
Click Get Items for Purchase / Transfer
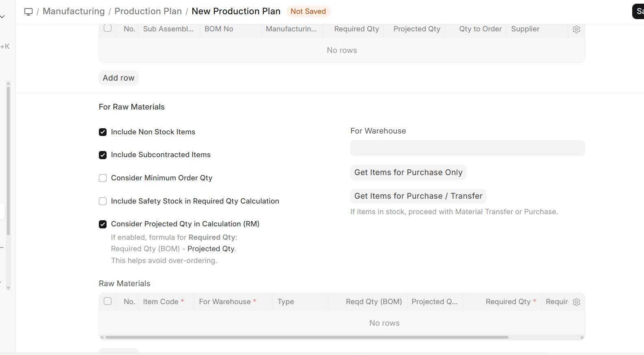click(x=418, y=196)
